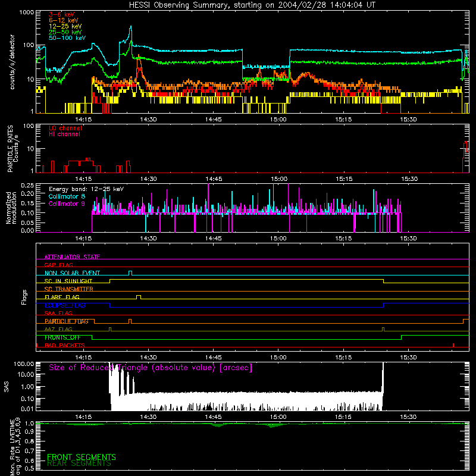Click the 'FRONT SEGMENTS' legend label
Viewport: 476px width, 476px height.
tap(82, 457)
